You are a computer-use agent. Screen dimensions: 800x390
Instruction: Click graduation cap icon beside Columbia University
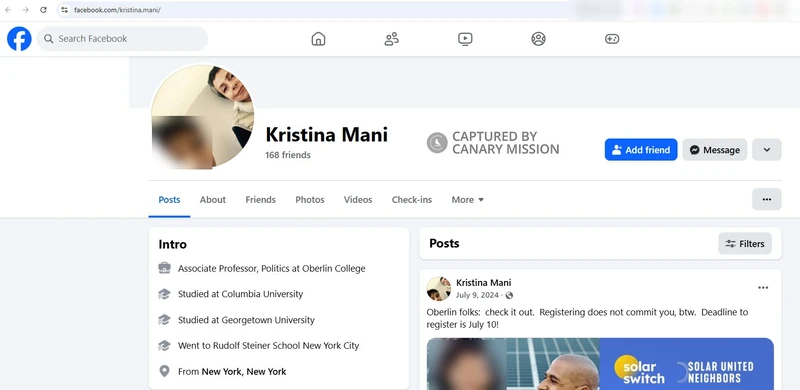[164, 294]
